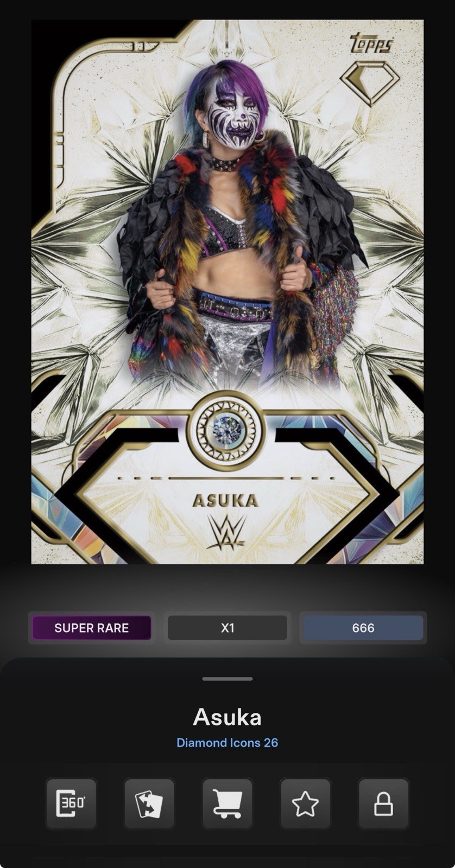Screen dimensions: 455x868
Task: Tap the Asuka card image
Action: point(227,292)
